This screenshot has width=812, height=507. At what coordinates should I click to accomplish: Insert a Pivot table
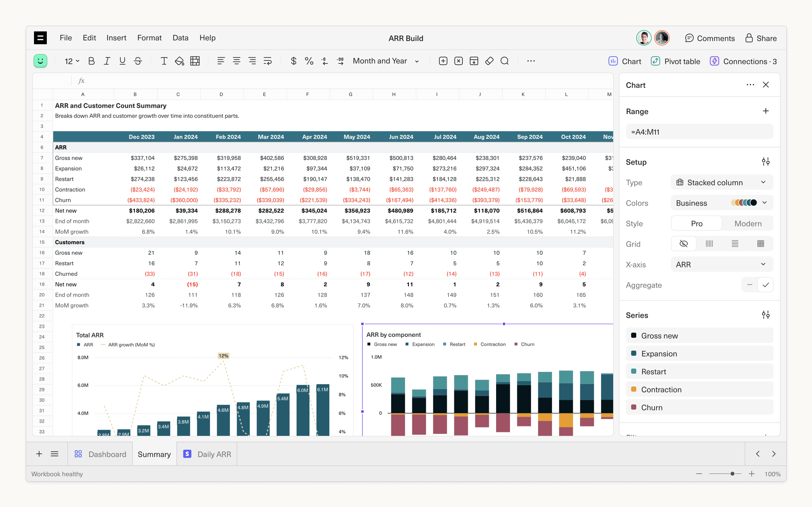(x=675, y=61)
